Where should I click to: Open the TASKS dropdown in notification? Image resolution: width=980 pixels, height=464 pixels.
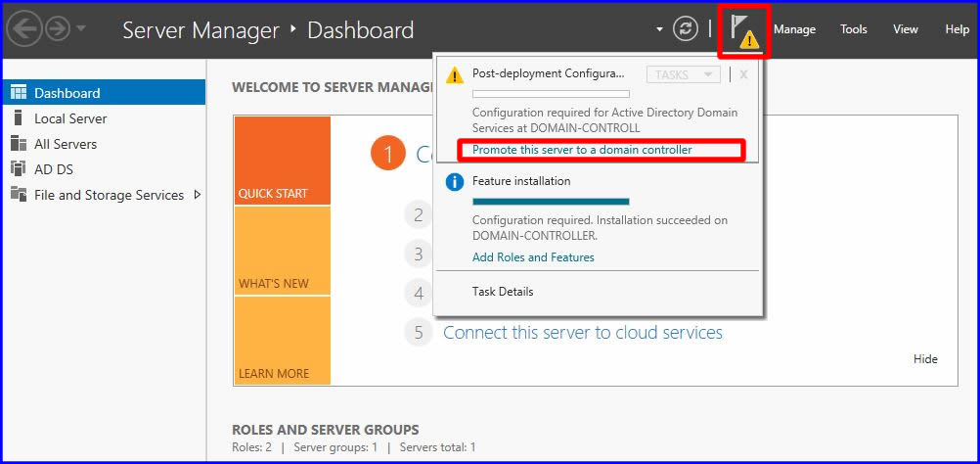click(x=683, y=74)
